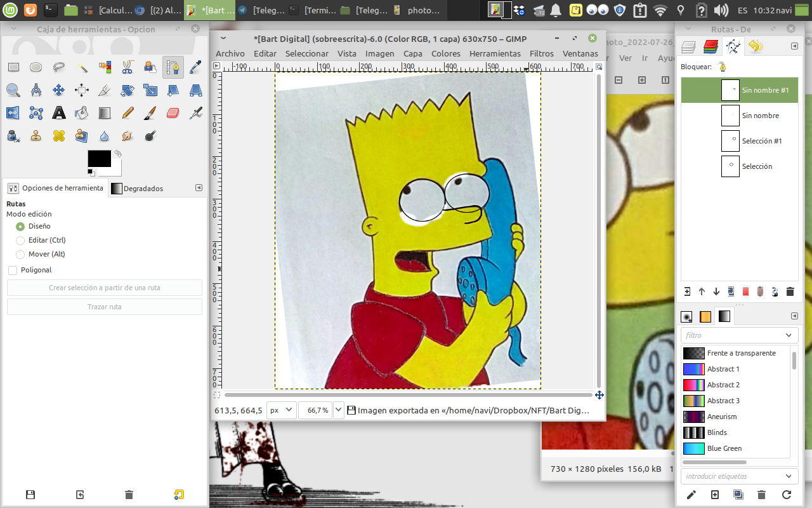Select the Select by Color tool
Screen dimensions: 812x508
click(105, 67)
